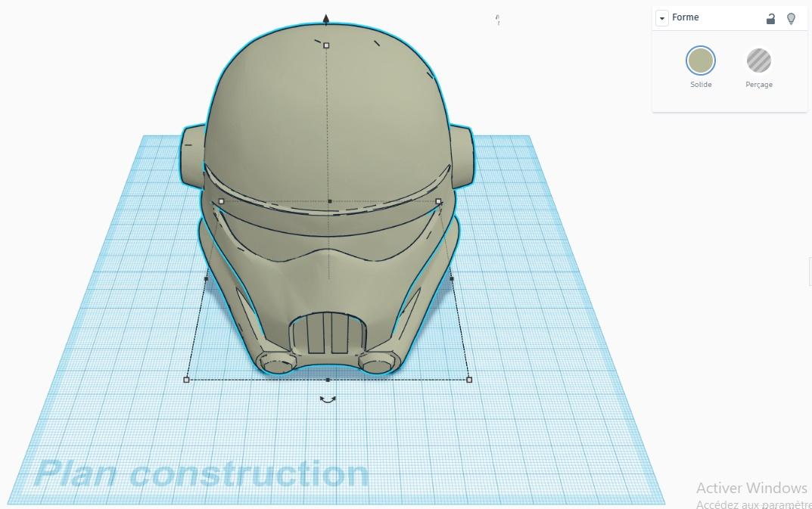
Task: Click the curved rotation arrow below the helmet
Action: tap(328, 399)
